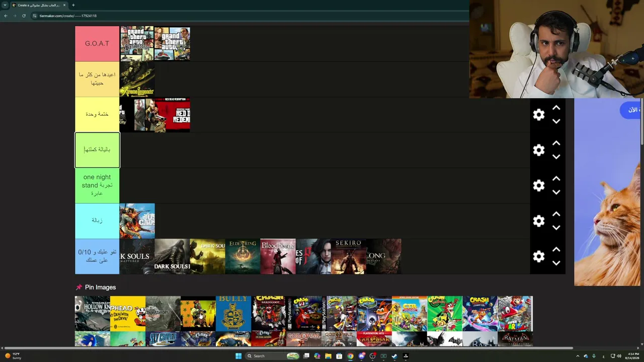Reload the tiermaker page
Image resolution: width=644 pixels, height=362 pixels.
24,16
